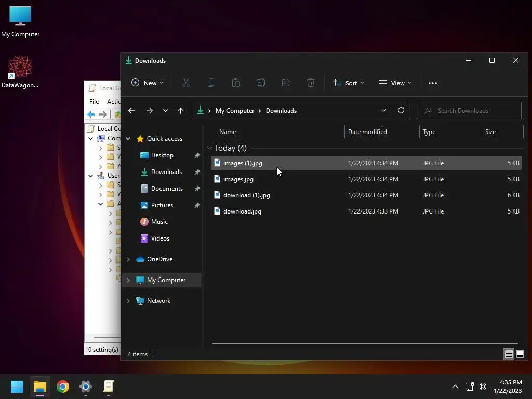Click the pin icon beside Pictures
Screen dimensions: 532x399
[x=197, y=205]
